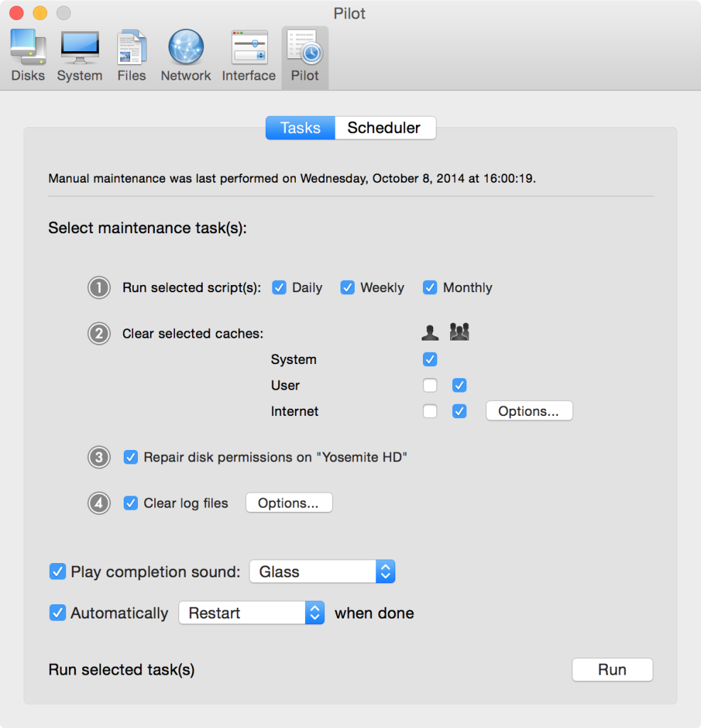Viewport: 701px width, 728px height.
Task: Open Internet cache Options button
Action: pos(529,411)
